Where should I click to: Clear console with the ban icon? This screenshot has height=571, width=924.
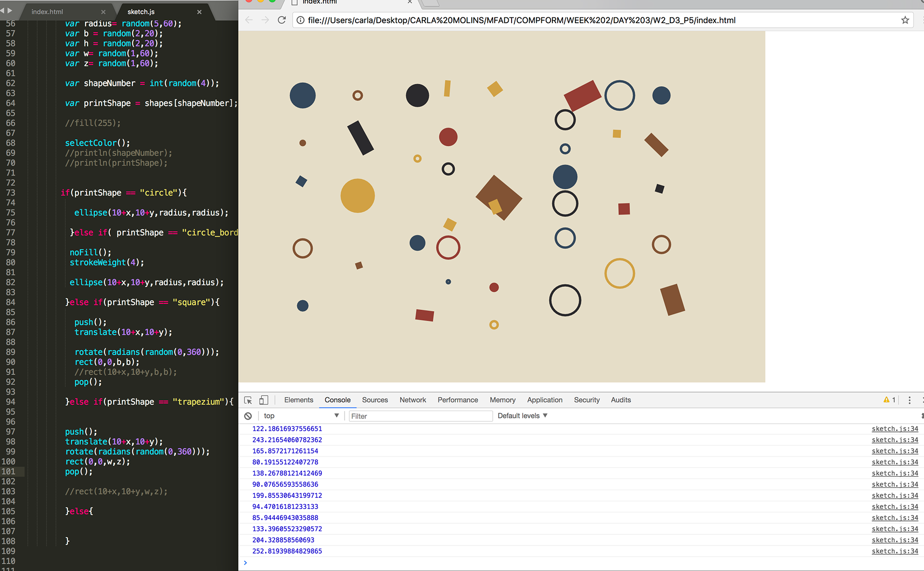coord(248,416)
